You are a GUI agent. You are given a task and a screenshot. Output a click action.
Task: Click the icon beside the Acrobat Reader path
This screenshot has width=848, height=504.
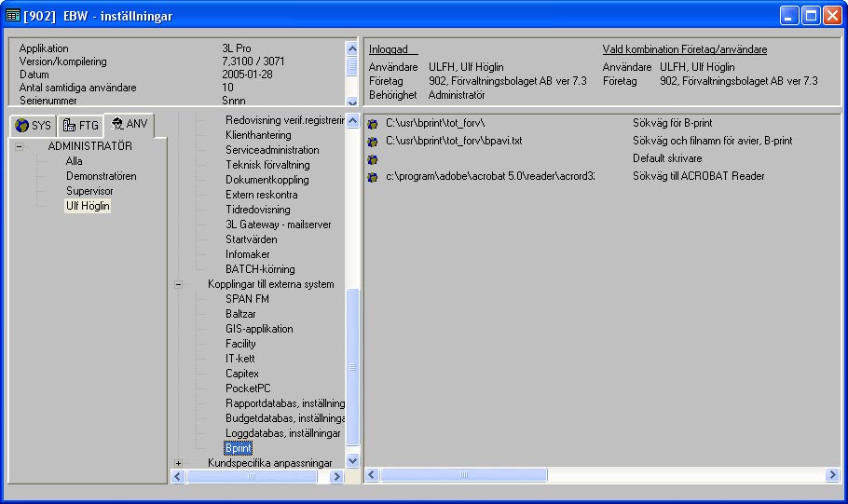pyautogui.click(x=373, y=177)
